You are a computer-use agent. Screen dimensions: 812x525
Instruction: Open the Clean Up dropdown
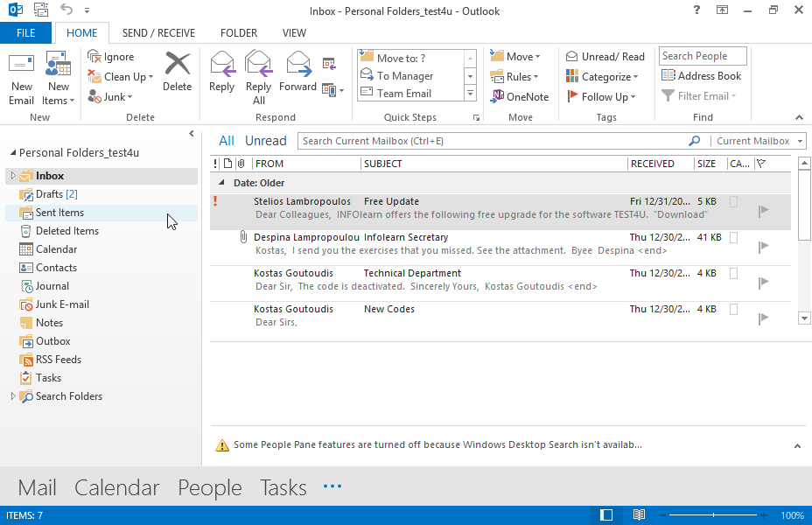(x=121, y=77)
